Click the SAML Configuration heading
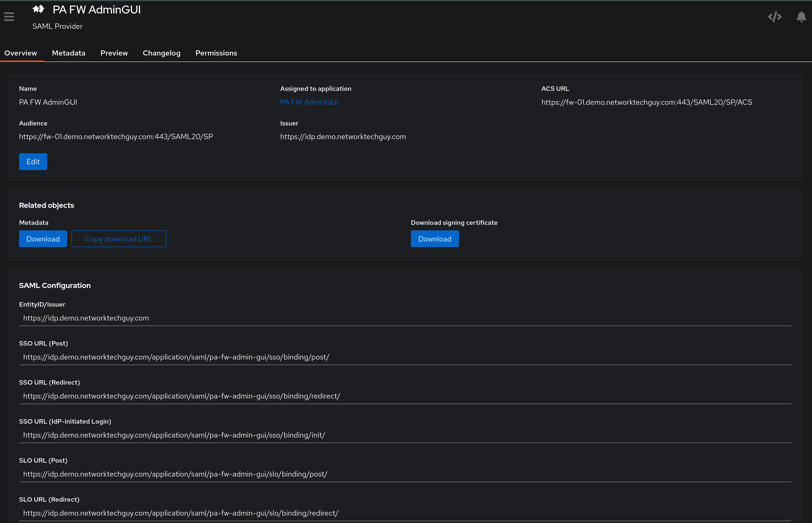812x523 pixels. click(55, 285)
